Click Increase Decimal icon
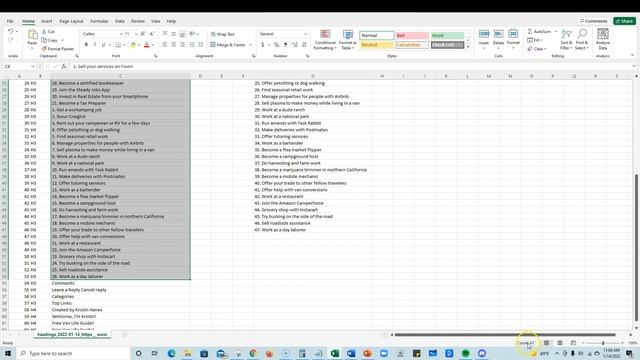 pyautogui.click(x=295, y=45)
